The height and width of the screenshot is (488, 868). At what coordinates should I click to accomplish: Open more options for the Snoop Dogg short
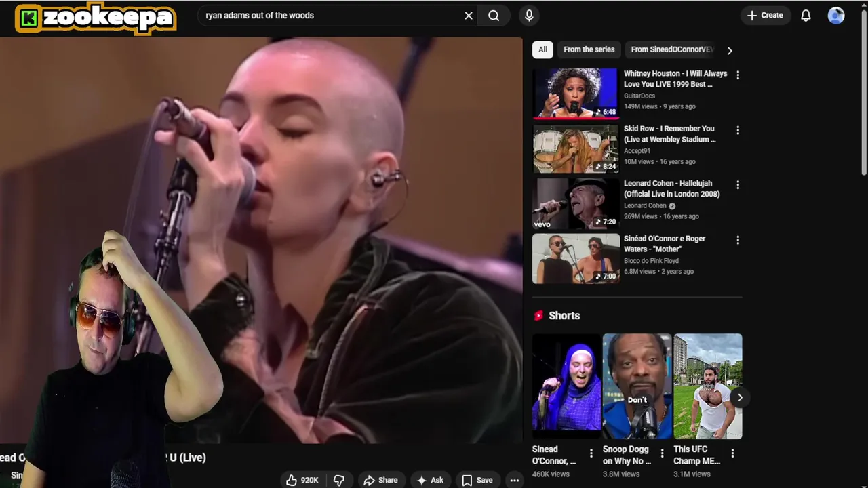point(662,453)
